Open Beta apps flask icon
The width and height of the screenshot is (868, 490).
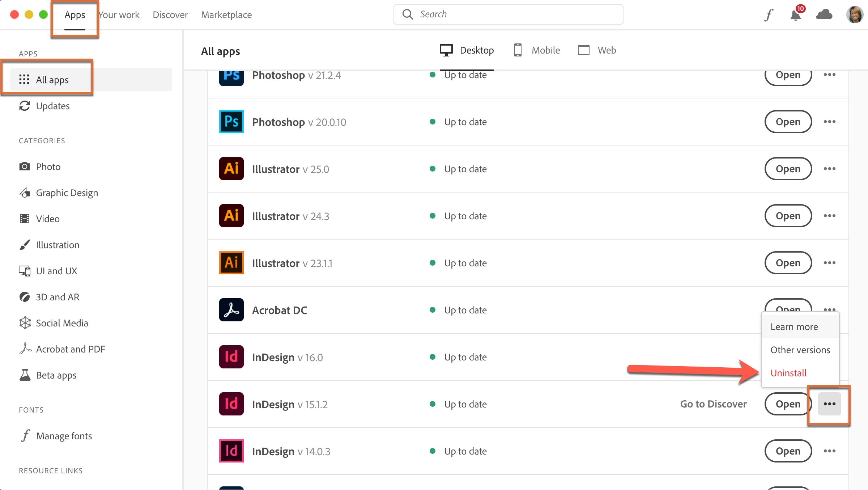point(25,375)
